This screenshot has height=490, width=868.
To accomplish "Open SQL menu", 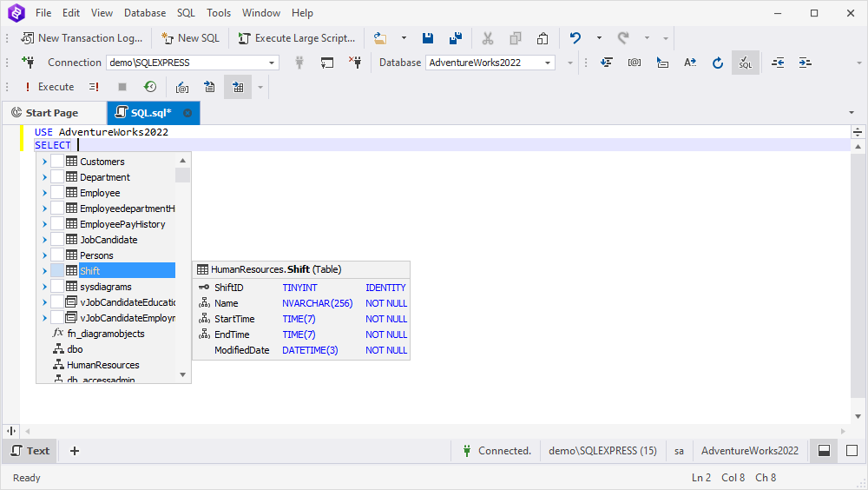I will (186, 13).
